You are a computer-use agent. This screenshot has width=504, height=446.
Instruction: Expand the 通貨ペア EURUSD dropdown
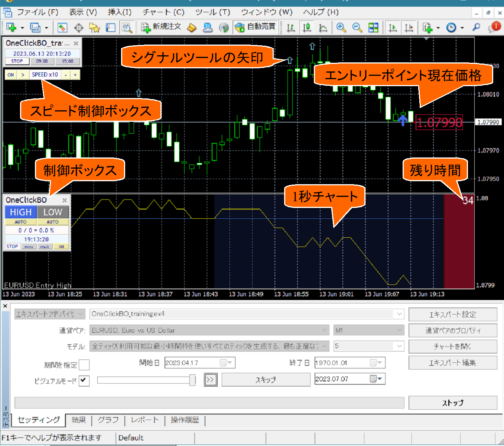pyautogui.click(x=325, y=330)
